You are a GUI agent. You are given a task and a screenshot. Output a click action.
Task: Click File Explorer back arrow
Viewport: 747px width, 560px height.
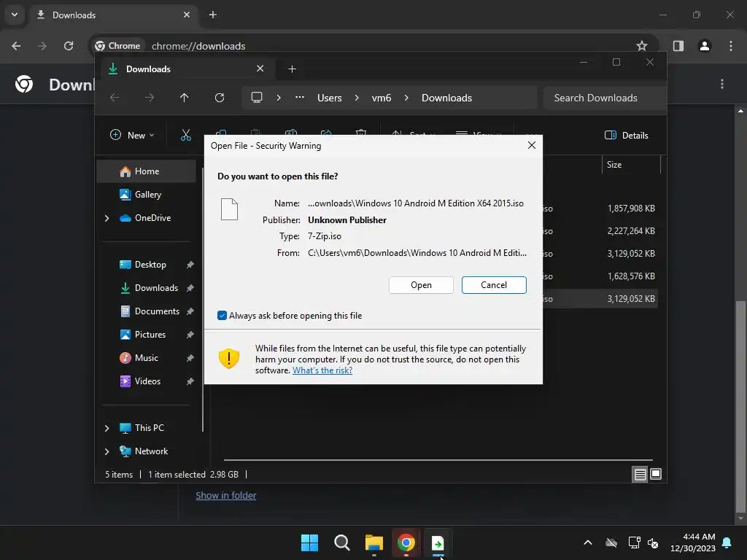pyautogui.click(x=115, y=98)
